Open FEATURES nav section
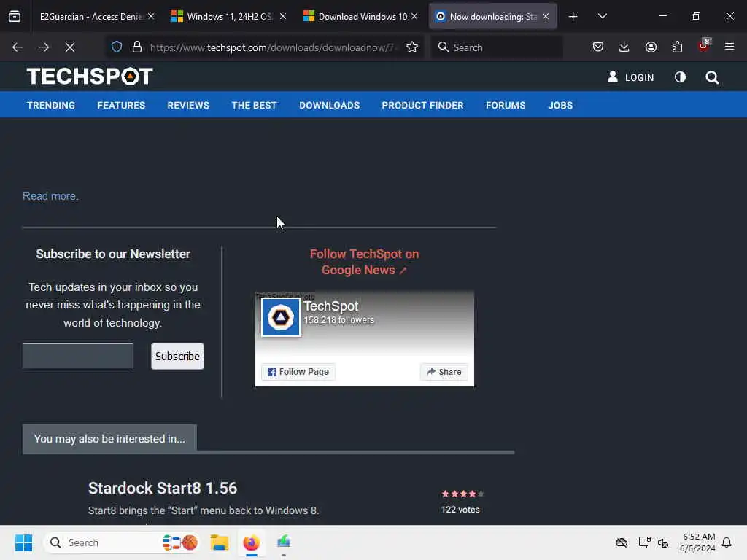The height and width of the screenshot is (560, 747). pos(121,105)
